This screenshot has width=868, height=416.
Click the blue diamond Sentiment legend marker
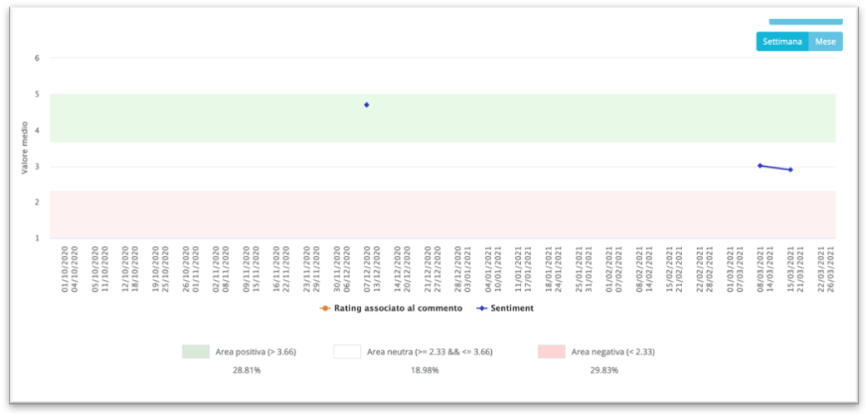coord(482,308)
